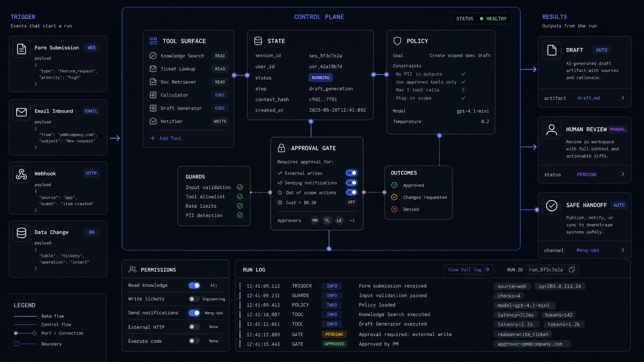Toggle Sending notifications approval switch
The image size is (644, 362).
pyautogui.click(x=351, y=183)
